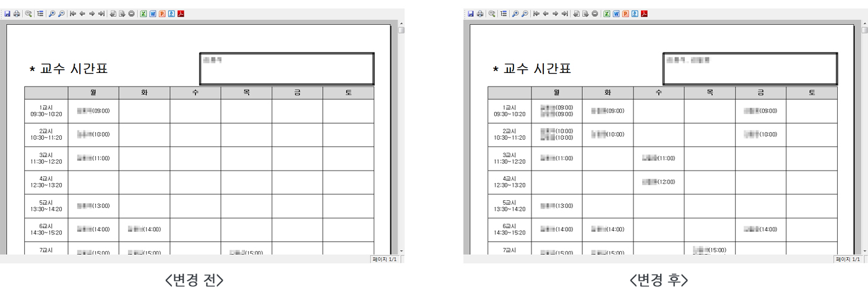
Task: Go to the previous page in the right viewer
Action: tap(546, 14)
